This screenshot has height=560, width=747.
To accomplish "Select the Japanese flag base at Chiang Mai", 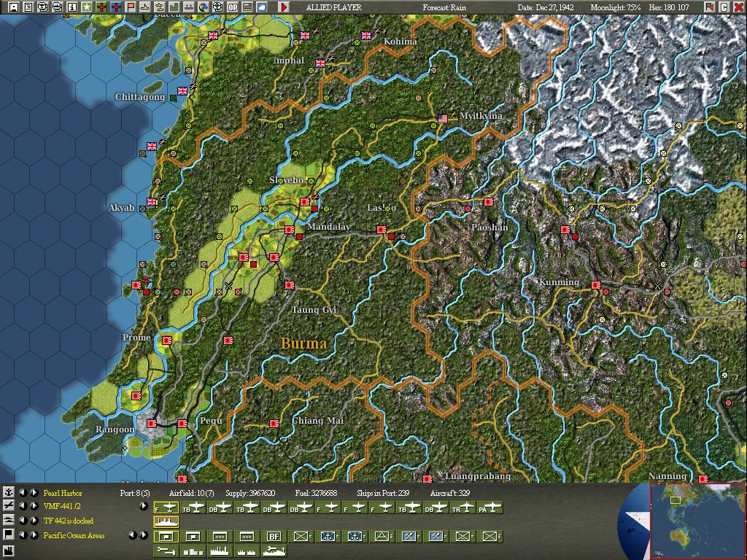I will [274, 424].
